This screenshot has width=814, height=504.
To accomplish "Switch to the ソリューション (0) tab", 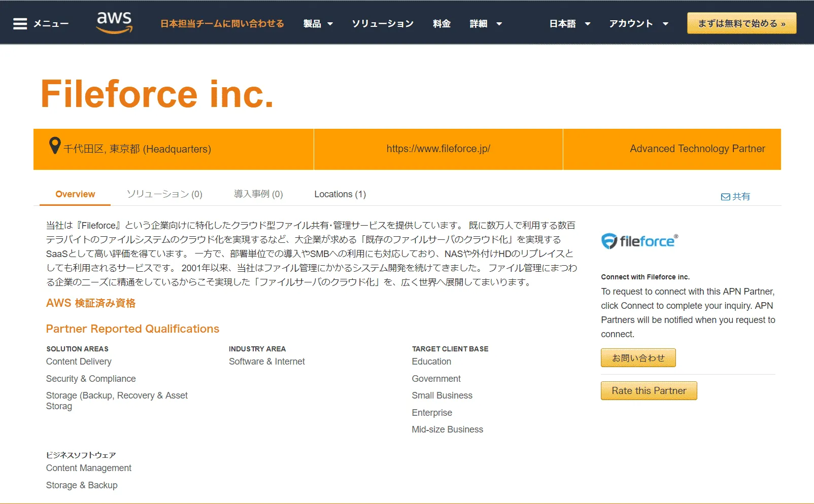I will (164, 194).
